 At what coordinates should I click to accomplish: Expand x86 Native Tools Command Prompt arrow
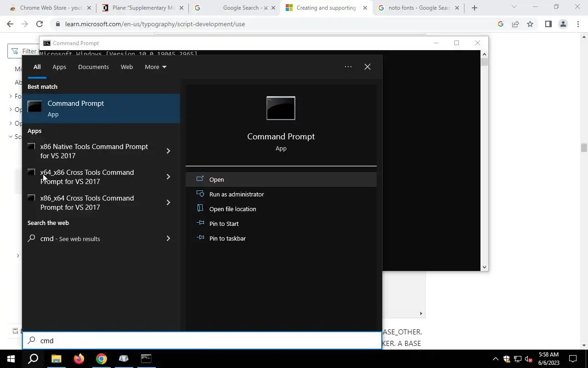point(168,151)
